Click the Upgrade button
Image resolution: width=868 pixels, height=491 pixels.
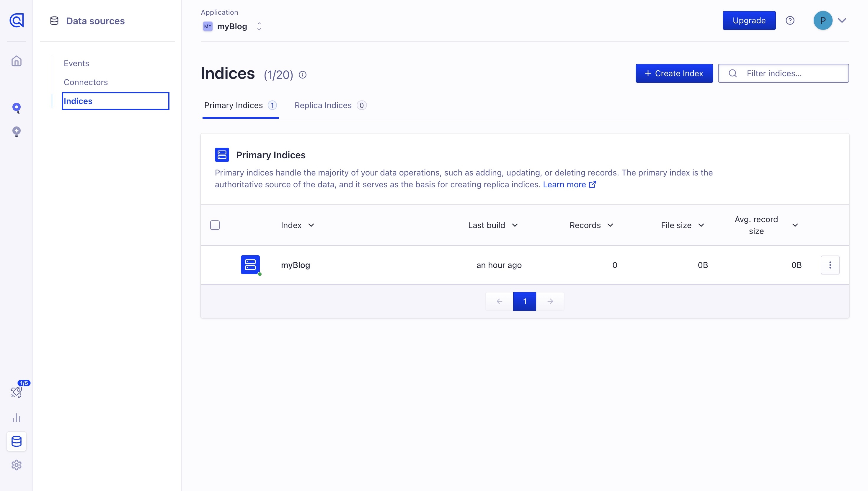pos(749,21)
